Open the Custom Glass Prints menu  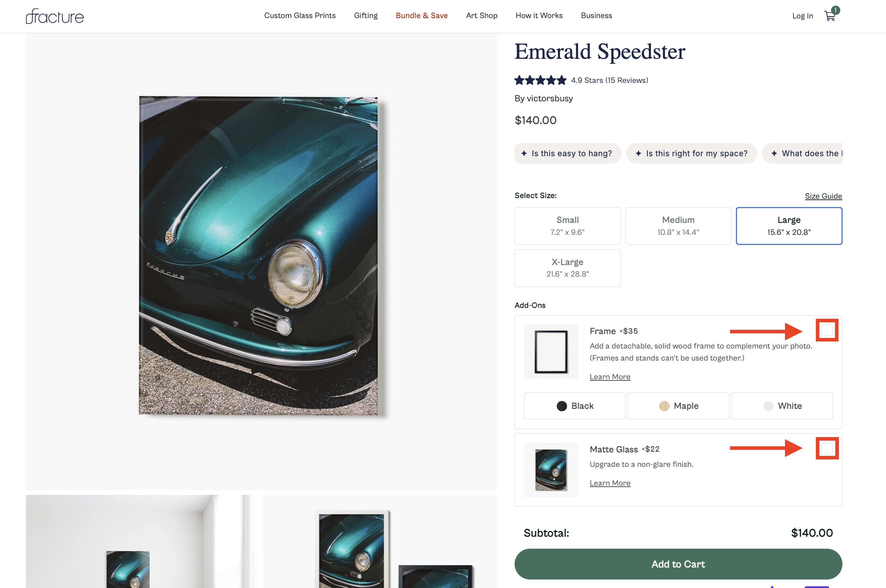tap(300, 15)
